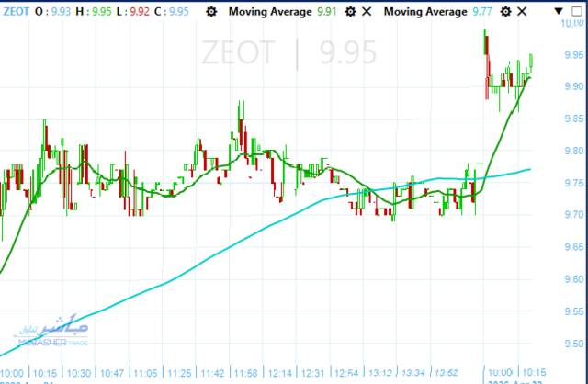
Task: Collapse legend with the down triangle
Action: 559,11
